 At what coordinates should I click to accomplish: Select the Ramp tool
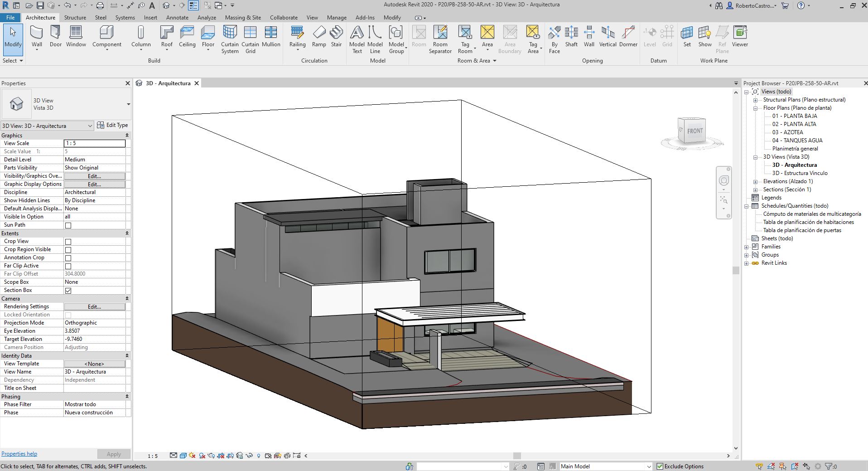click(x=319, y=36)
